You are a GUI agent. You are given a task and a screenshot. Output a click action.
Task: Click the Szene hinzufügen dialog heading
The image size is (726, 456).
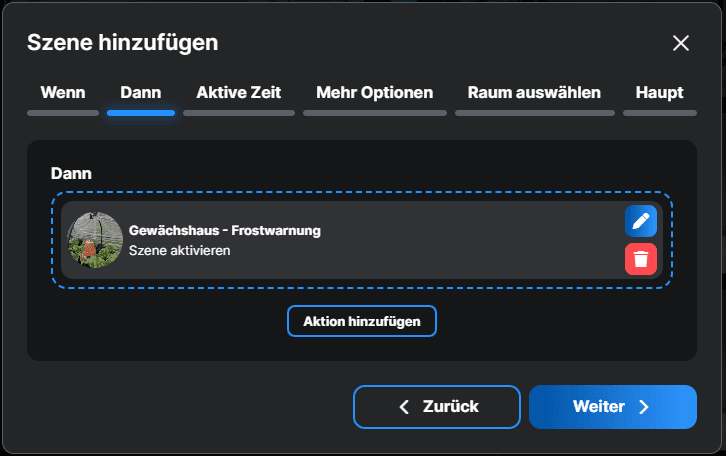[x=122, y=42]
